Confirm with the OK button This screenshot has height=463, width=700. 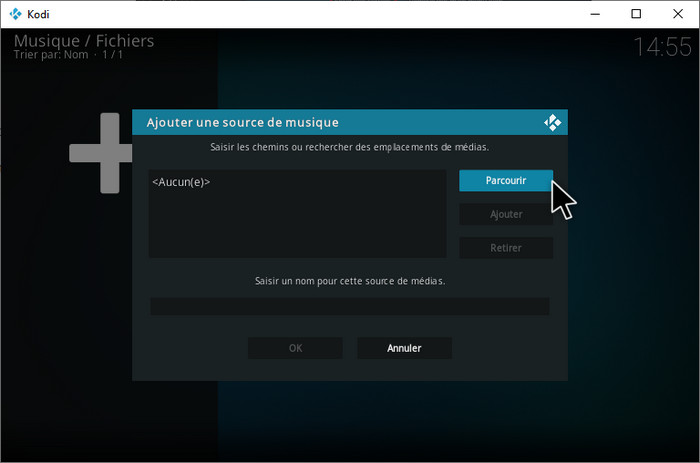[x=295, y=348]
